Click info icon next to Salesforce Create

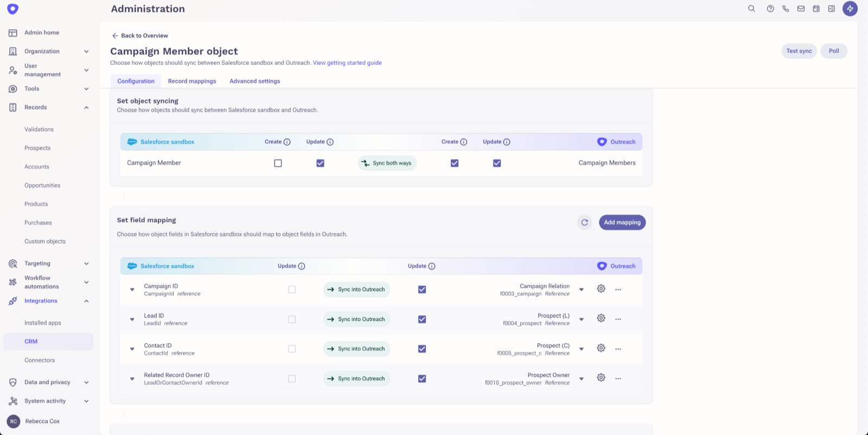288,142
